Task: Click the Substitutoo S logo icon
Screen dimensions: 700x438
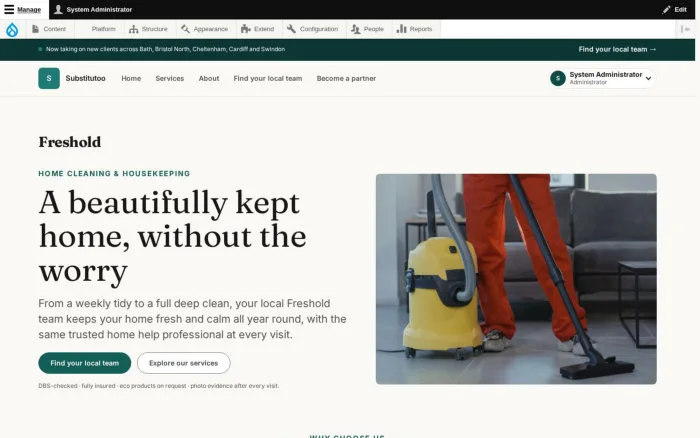Action: point(49,78)
